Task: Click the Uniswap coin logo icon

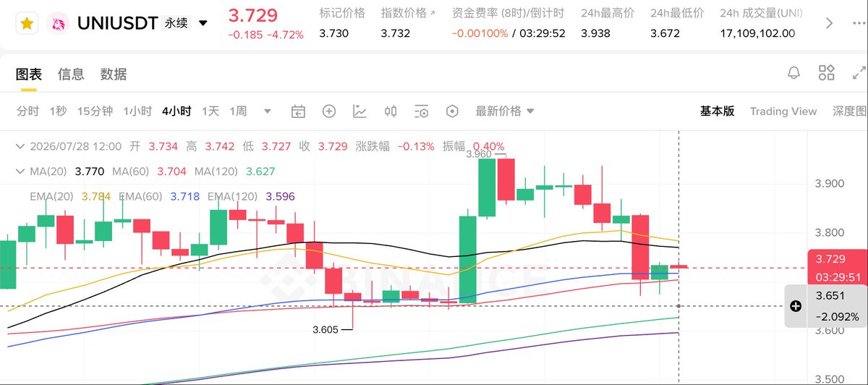Action: 58,24
